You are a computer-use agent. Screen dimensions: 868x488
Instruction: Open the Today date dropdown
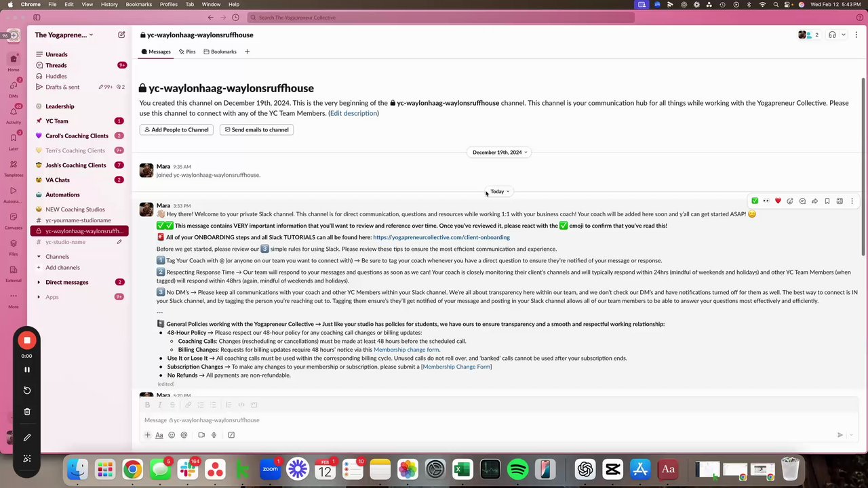point(499,192)
